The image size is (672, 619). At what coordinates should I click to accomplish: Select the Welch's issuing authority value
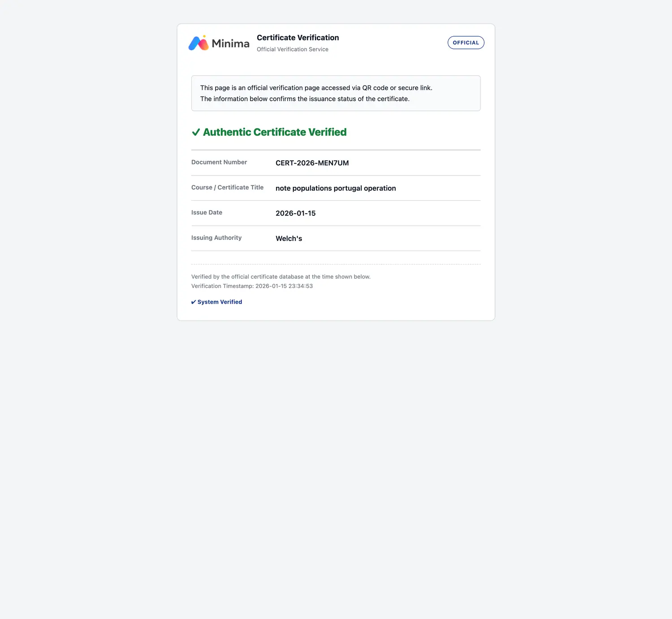click(289, 239)
